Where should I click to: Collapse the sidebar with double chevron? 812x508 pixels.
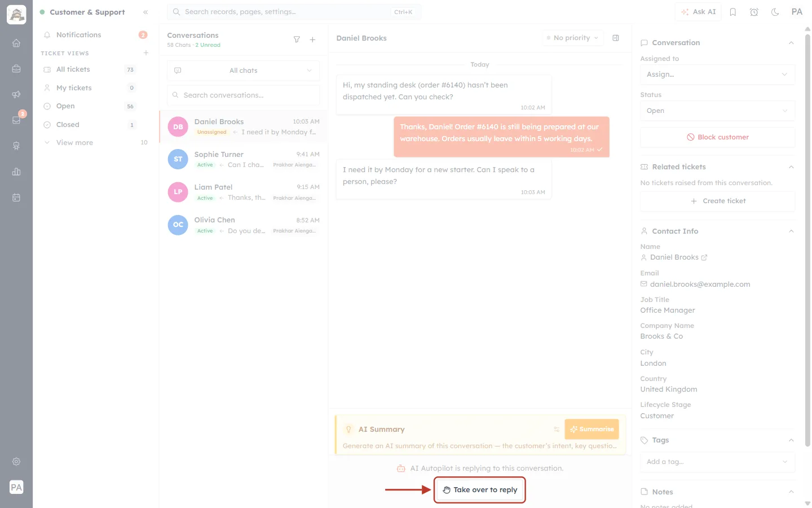point(145,12)
